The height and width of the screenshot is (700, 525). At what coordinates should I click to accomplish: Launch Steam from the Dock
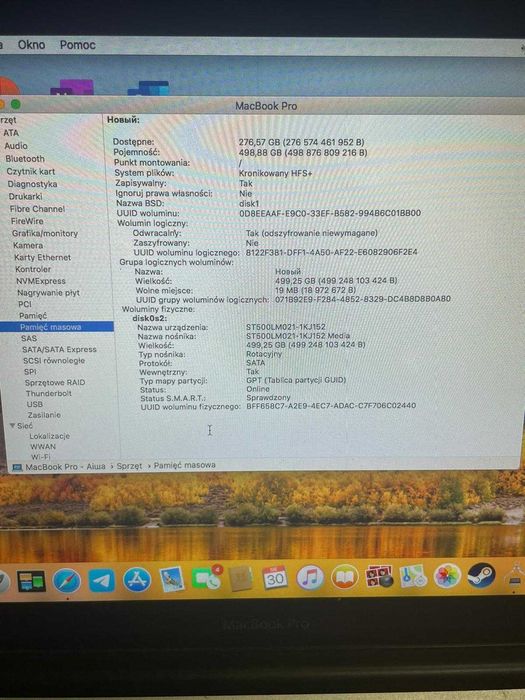pos(481,575)
